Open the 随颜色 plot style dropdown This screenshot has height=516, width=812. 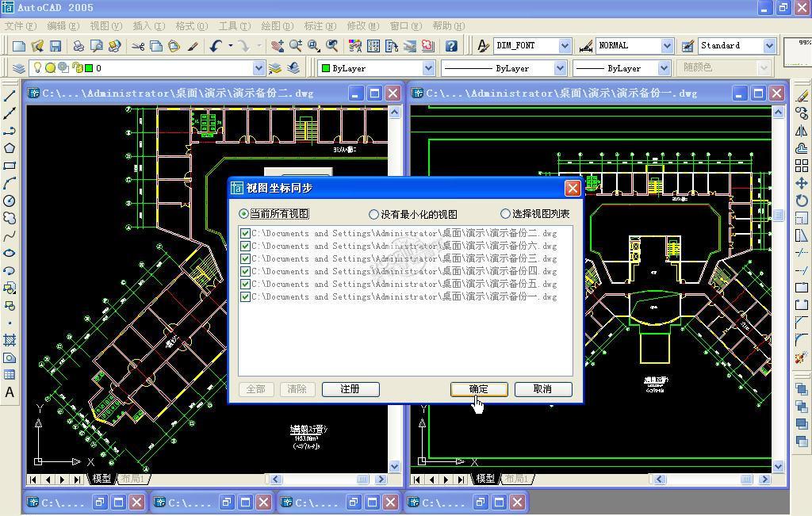coord(764,68)
